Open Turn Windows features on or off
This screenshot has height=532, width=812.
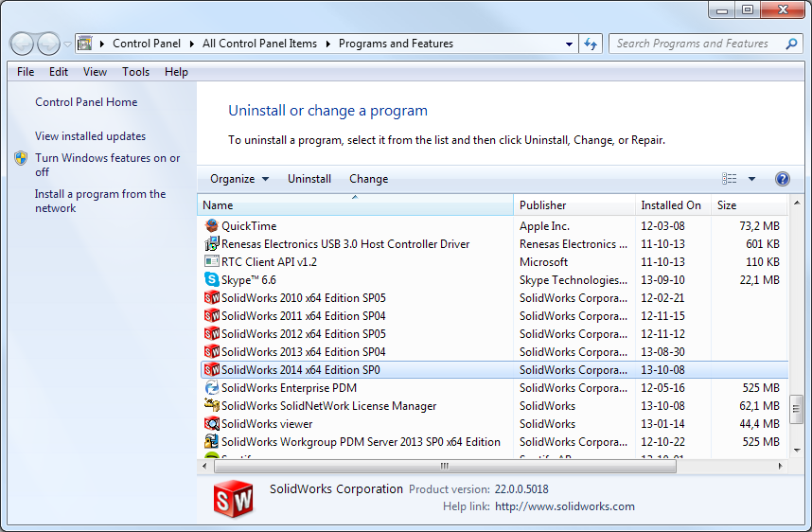click(x=107, y=165)
